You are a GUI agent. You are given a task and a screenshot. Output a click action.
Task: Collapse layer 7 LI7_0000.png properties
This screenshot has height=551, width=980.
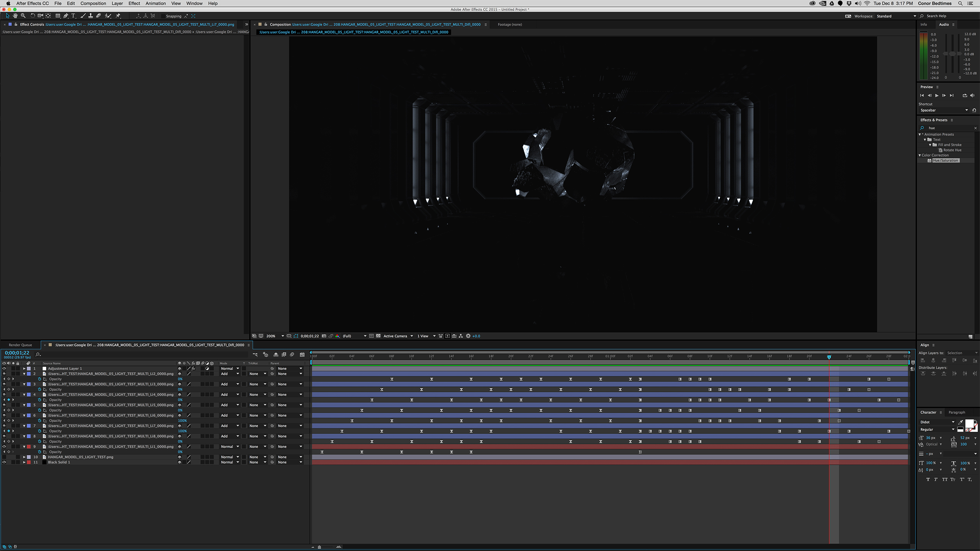(24, 426)
